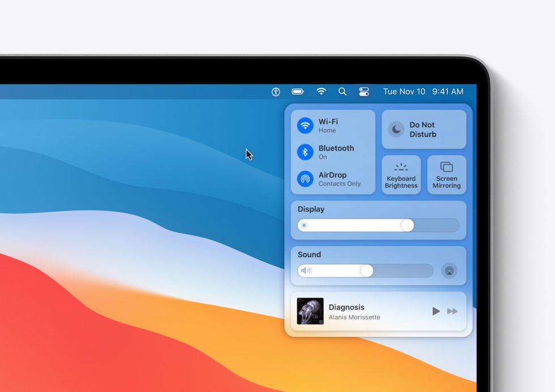555x392 pixels.
Task: Expand the Sound section
Action: coord(309,255)
